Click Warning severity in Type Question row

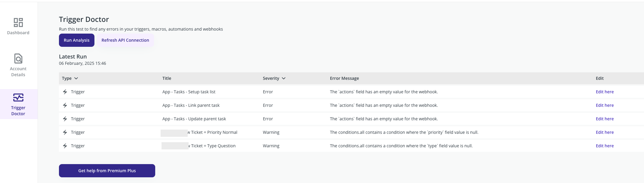coord(271,146)
